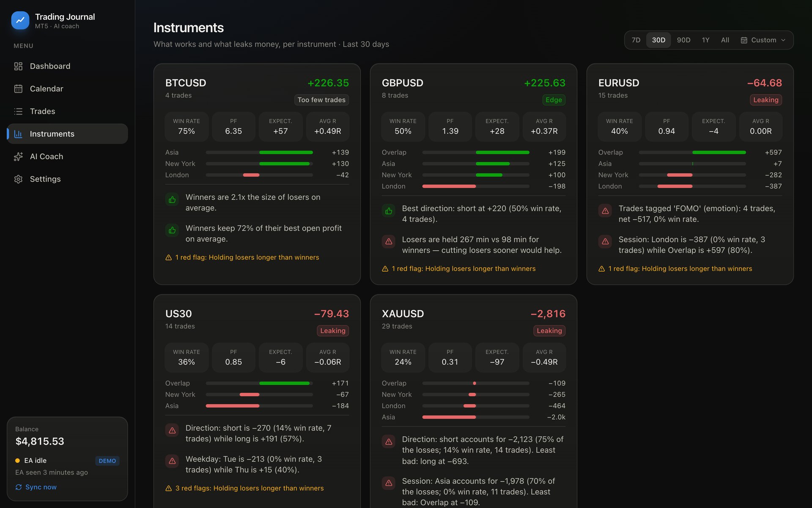Open the Custom date range dropdown

(763, 40)
